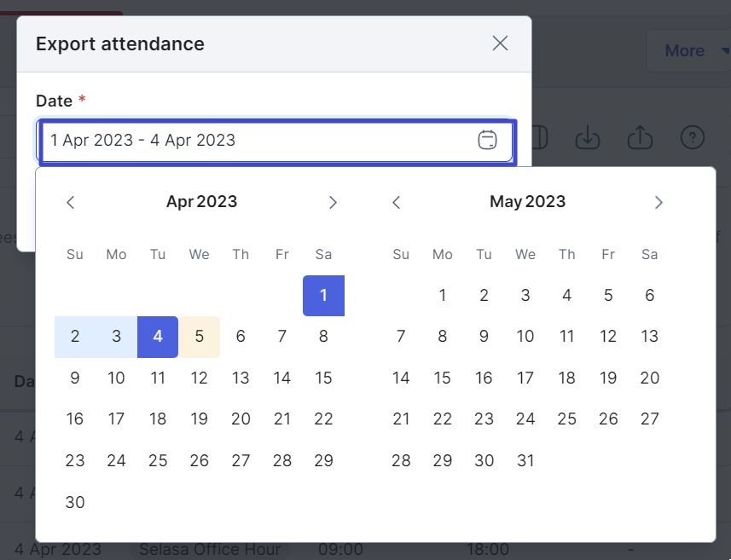731x560 pixels.
Task: Open the help question mark icon
Action: tap(693, 137)
